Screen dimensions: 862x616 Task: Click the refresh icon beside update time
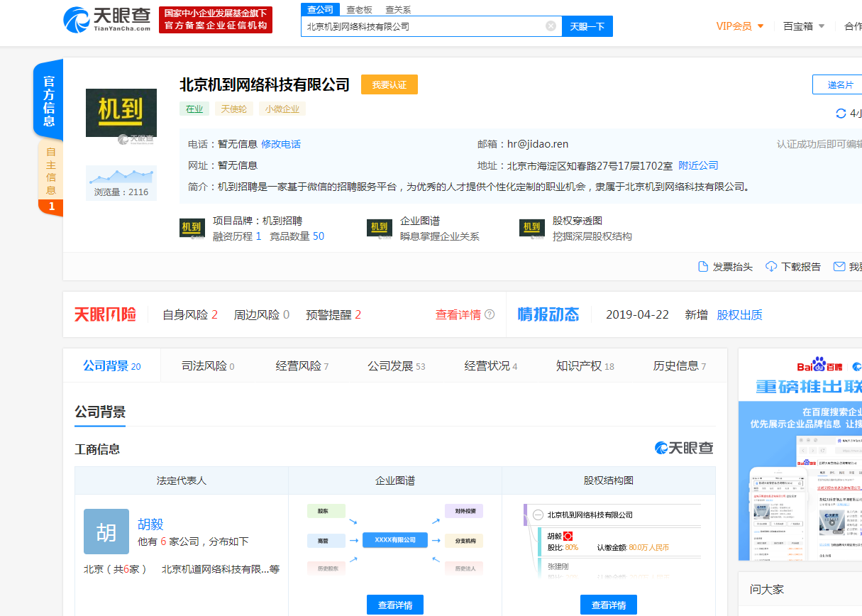pyautogui.click(x=841, y=114)
